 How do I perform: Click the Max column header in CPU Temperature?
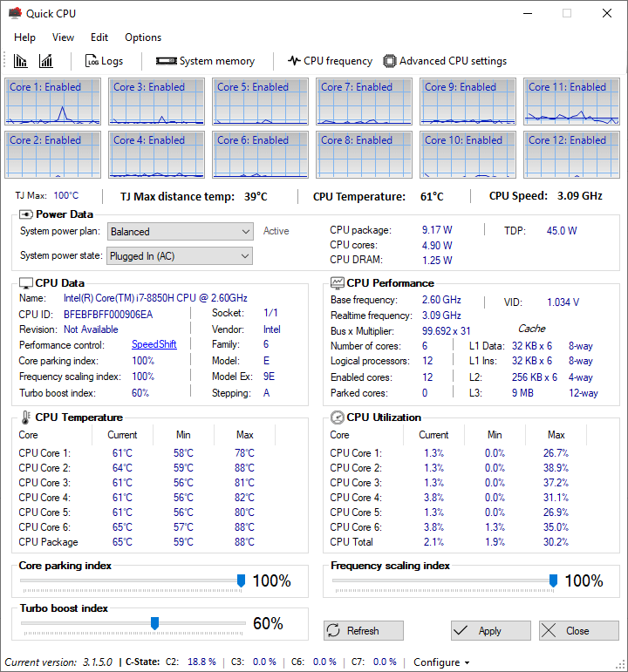(244, 435)
